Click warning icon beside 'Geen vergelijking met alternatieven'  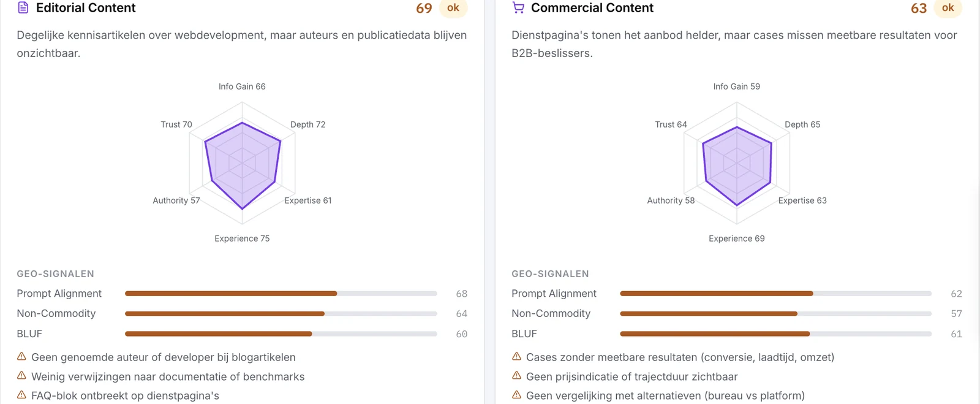[x=516, y=395]
